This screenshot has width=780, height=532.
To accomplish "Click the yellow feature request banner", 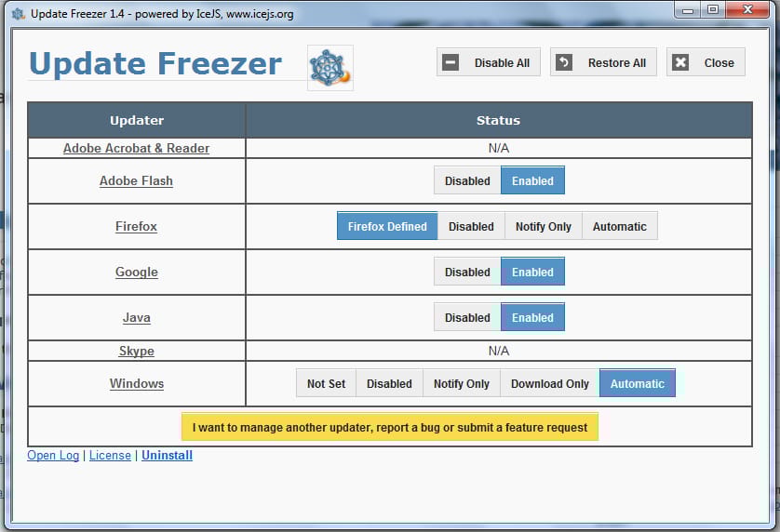I will click(389, 427).
